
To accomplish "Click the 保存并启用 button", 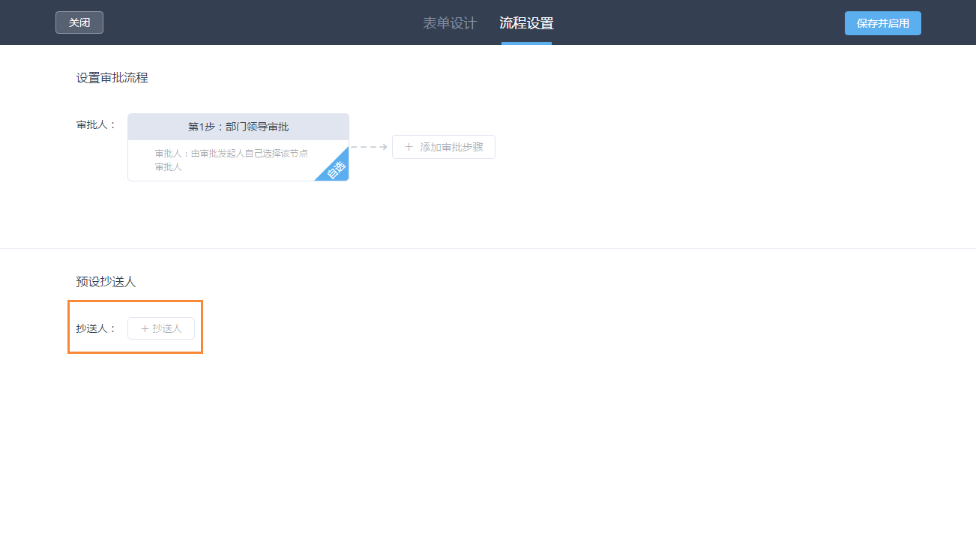I will click(882, 22).
